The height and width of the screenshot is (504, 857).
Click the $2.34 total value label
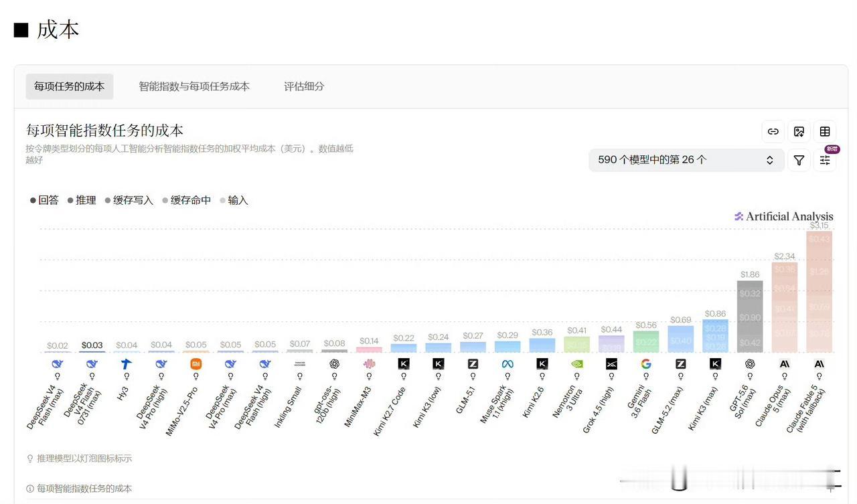pos(785,256)
